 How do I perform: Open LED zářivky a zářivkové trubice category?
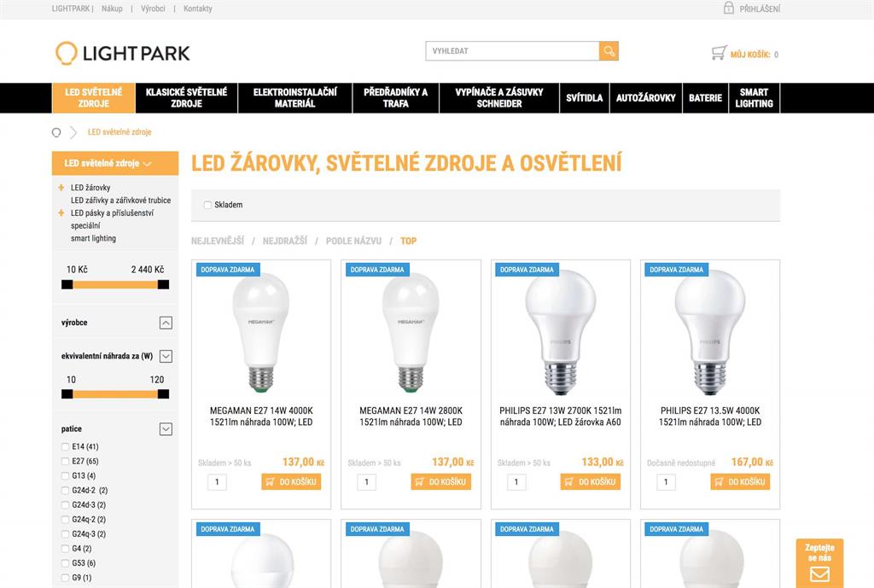pyautogui.click(x=120, y=200)
